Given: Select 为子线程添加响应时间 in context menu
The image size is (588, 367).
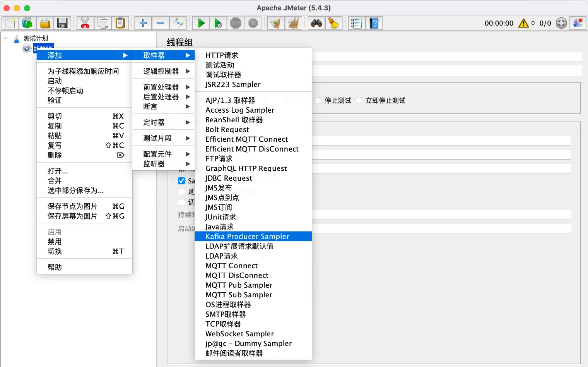Looking at the screenshot, I should pyautogui.click(x=85, y=71).
